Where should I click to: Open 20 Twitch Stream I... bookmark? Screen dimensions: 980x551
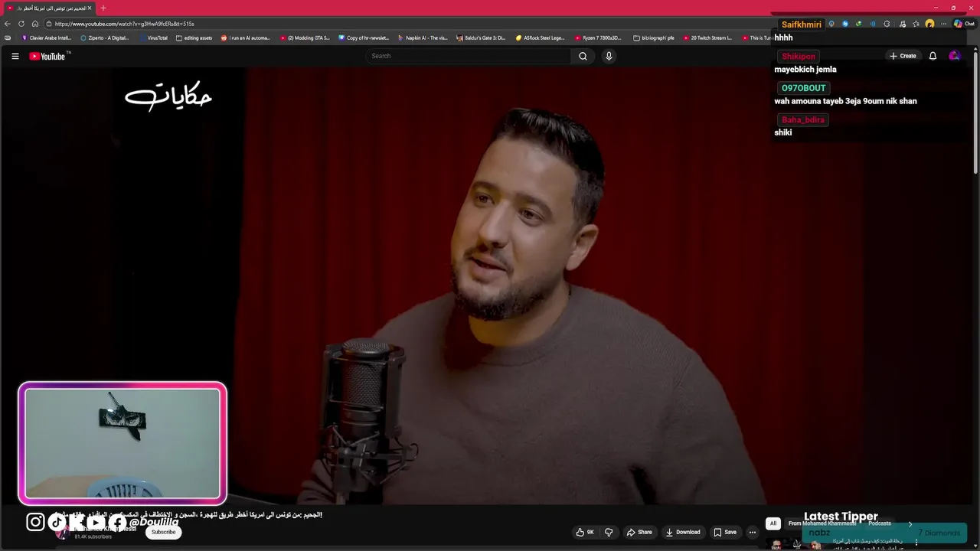(x=707, y=37)
